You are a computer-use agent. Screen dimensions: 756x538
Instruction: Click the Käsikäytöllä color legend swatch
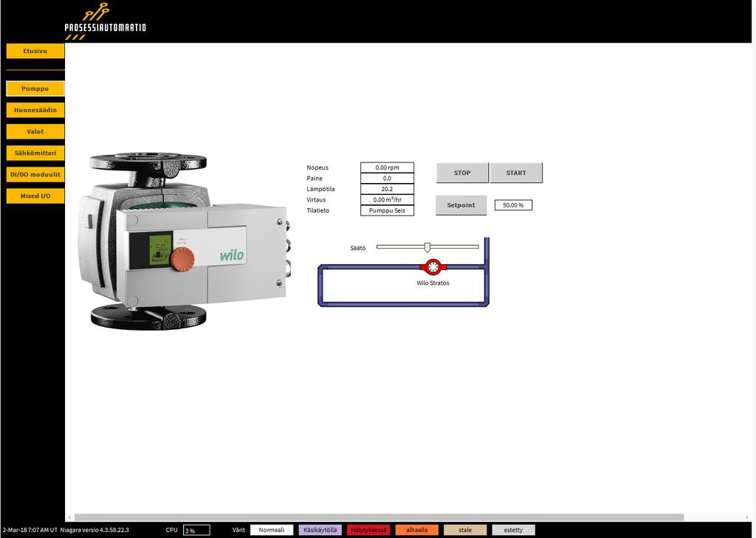click(x=320, y=530)
